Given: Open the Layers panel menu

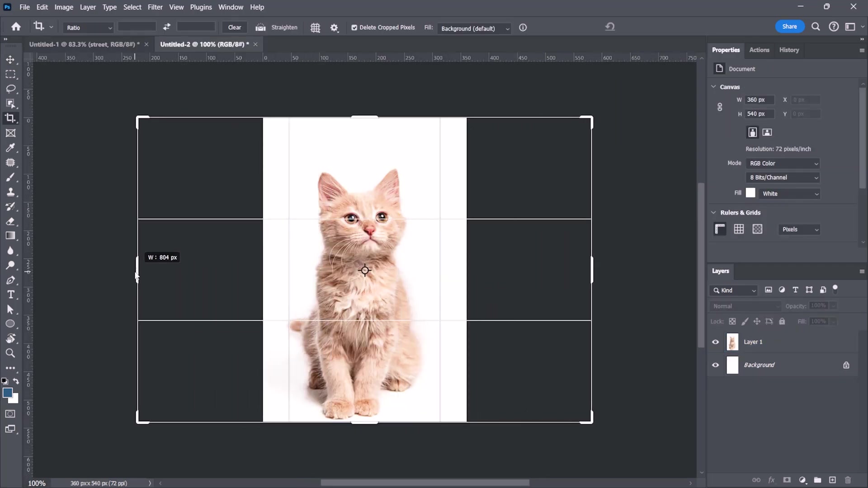Looking at the screenshot, I should click(x=862, y=271).
